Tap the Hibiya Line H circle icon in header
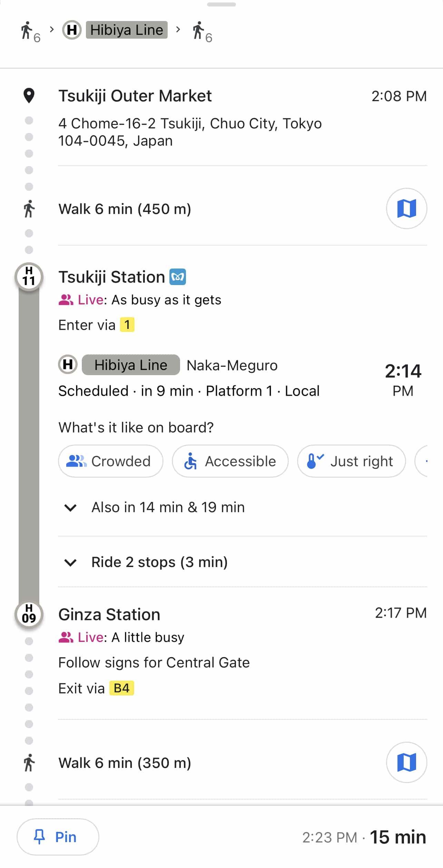Image resolution: width=443 pixels, height=868 pixels. click(72, 30)
